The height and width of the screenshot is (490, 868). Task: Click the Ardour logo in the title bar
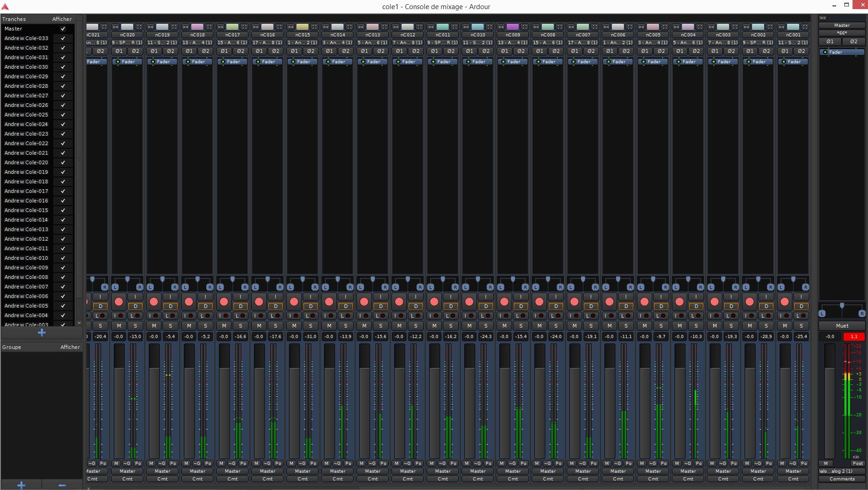5,6
